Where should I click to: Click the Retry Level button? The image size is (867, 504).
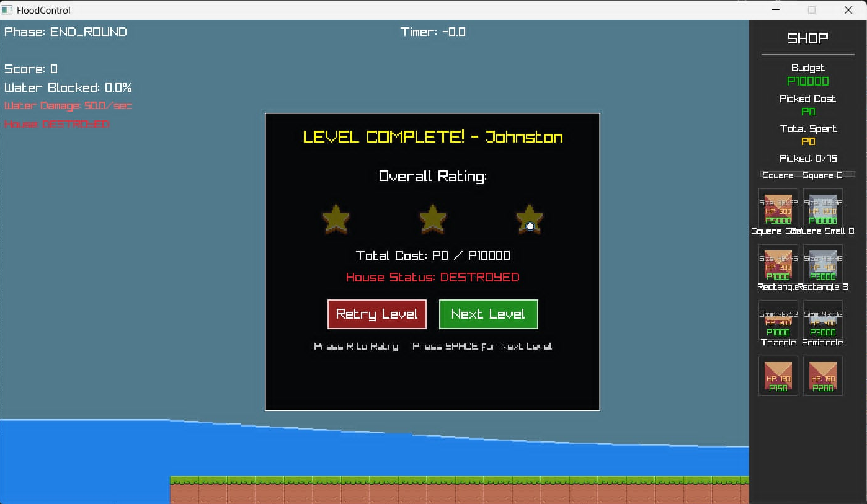[377, 314]
